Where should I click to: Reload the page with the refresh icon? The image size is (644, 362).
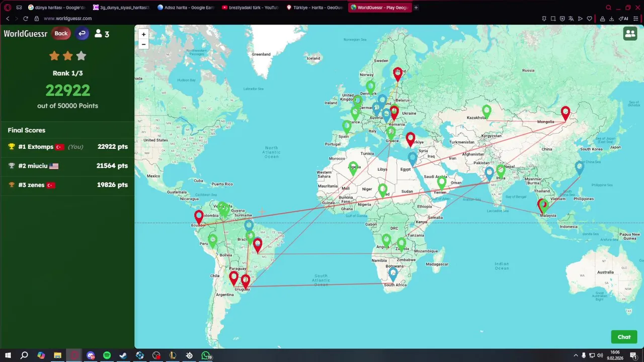[25, 19]
